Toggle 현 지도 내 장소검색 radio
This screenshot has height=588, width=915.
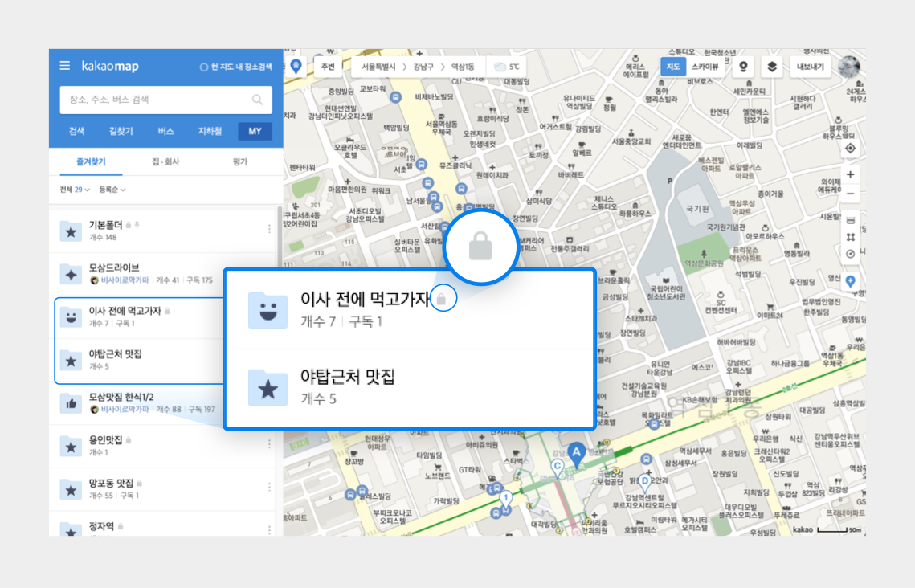point(204,67)
